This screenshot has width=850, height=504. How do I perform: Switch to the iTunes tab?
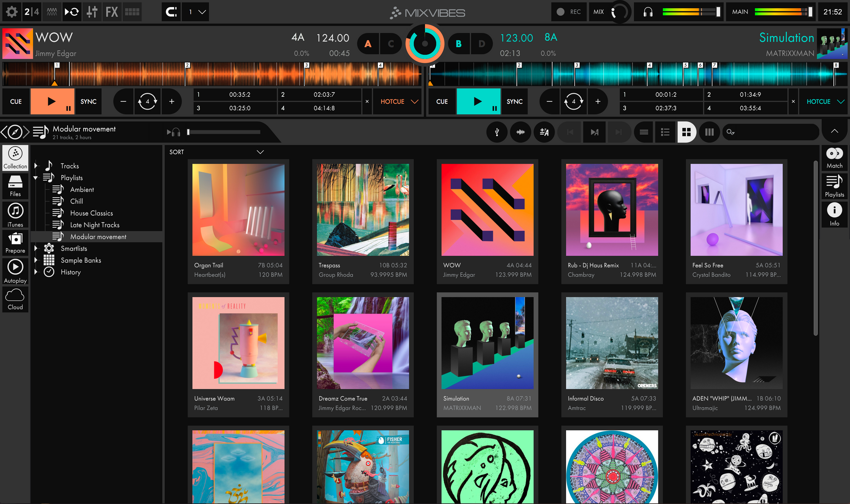point(15,214)
